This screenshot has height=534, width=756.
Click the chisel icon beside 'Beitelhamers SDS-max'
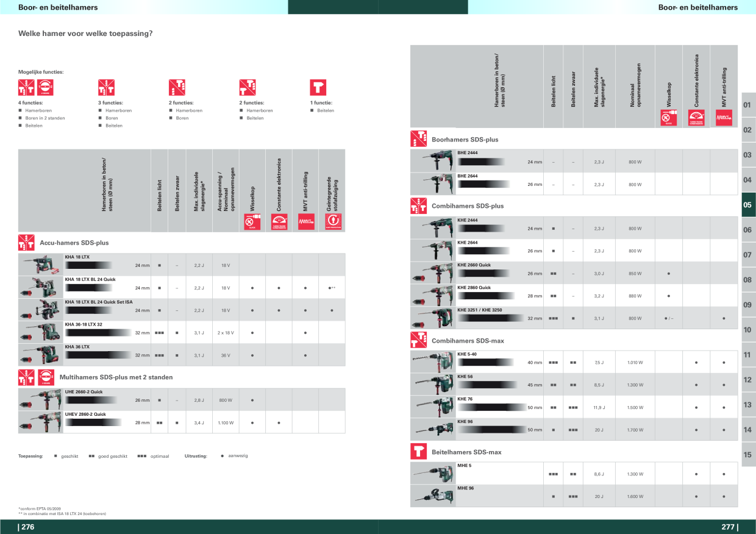click(418, 452)
